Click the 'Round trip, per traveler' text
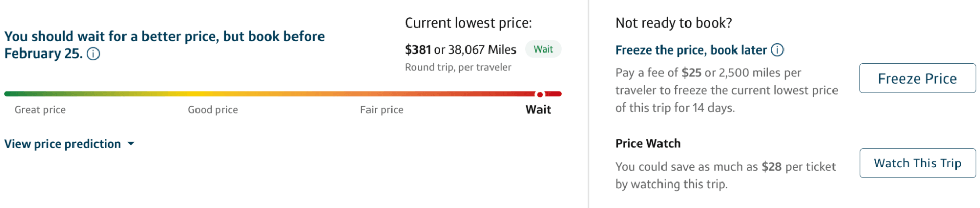The width and height of the screenshot is (980, 208). click(x=458, y=67)
